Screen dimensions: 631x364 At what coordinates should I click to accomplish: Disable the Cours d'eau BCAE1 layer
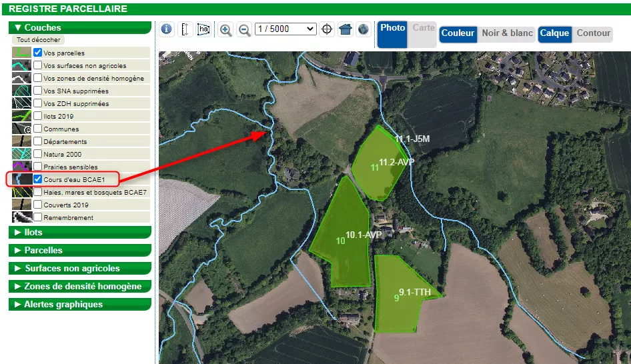click(x=38, y=179)
